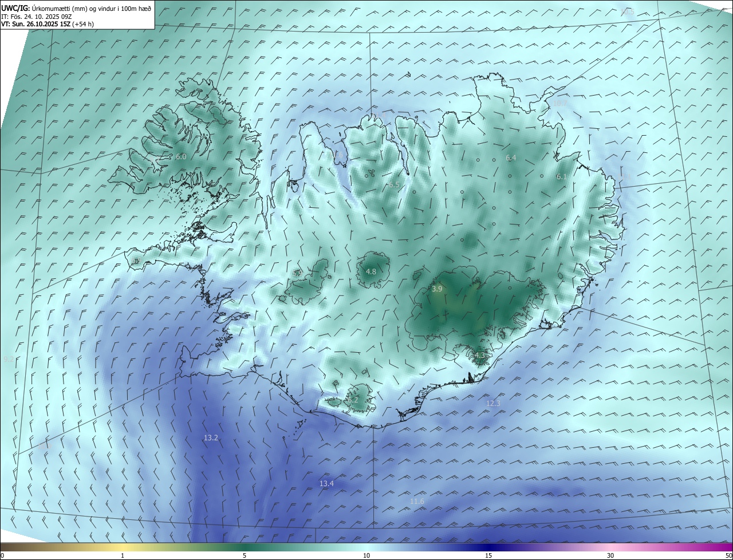Click the 'VT: Sun. 26.10.2025 15Z (+54 h)' line
The height and width of the screenshot is (560, 733).
[48, 24]
